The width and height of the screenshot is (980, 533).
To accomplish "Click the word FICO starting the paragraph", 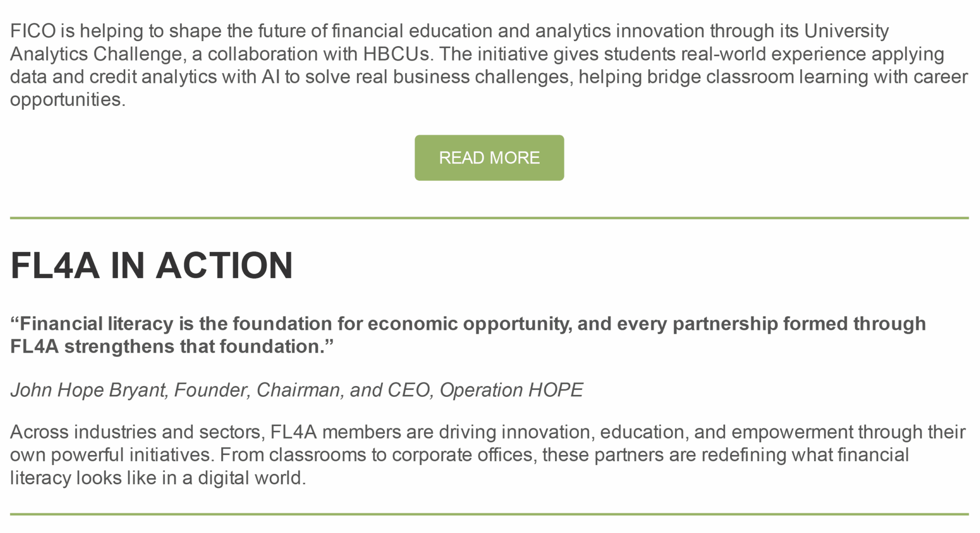I will [x=33, y=31].
